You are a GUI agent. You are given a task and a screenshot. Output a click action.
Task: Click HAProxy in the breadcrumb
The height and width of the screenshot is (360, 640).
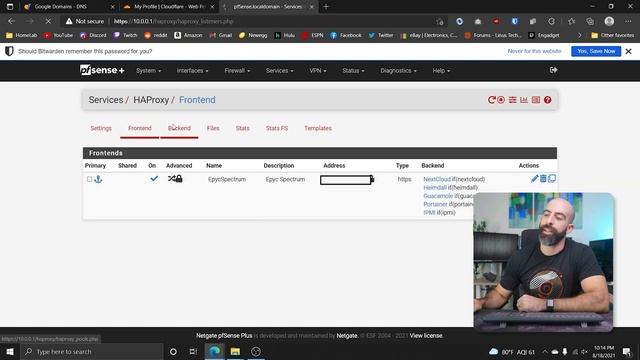click(151, 100)
